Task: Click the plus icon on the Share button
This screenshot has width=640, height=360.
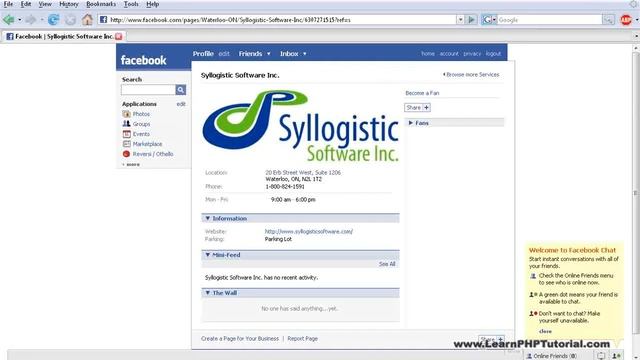Action: [x=426, y=107]
